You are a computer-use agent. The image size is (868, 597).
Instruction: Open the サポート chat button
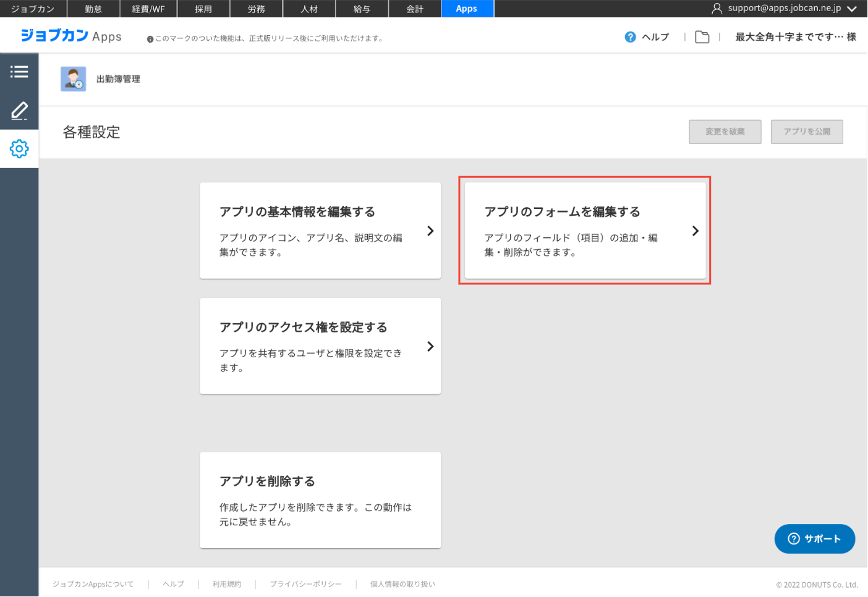pos(814,539)
